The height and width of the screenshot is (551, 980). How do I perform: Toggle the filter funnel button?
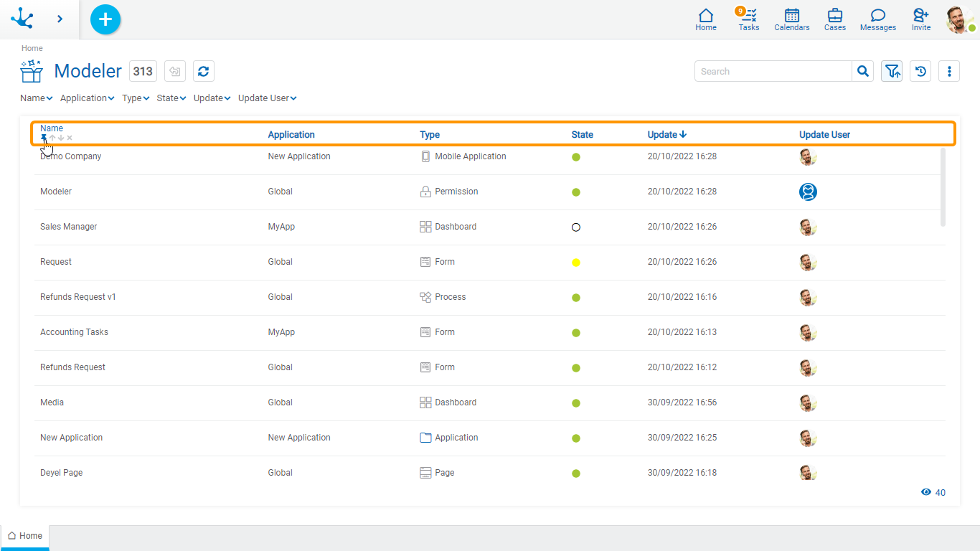tap(892, 71)
